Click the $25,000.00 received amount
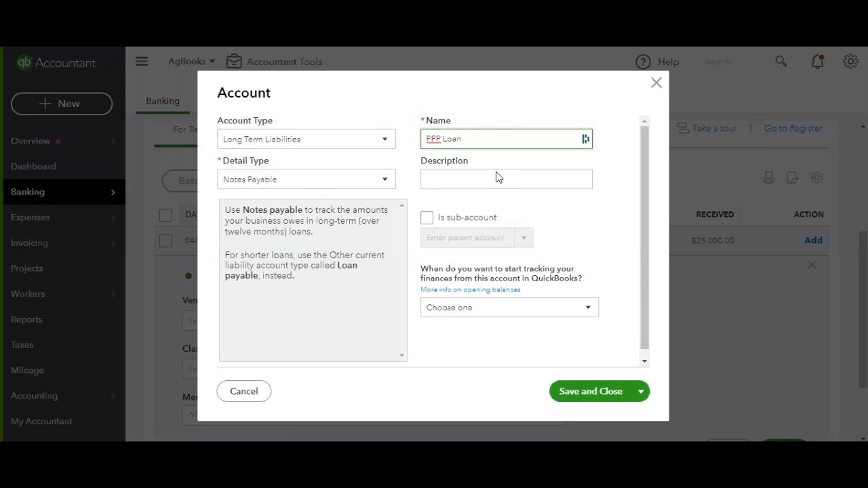The image size is (868, 488). point(712,241)
